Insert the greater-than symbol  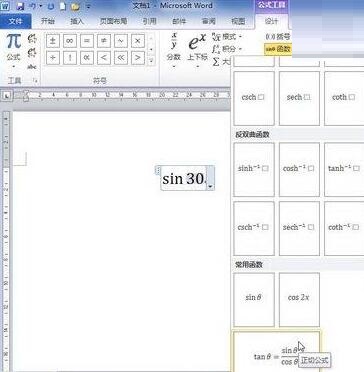click(138, 58)
